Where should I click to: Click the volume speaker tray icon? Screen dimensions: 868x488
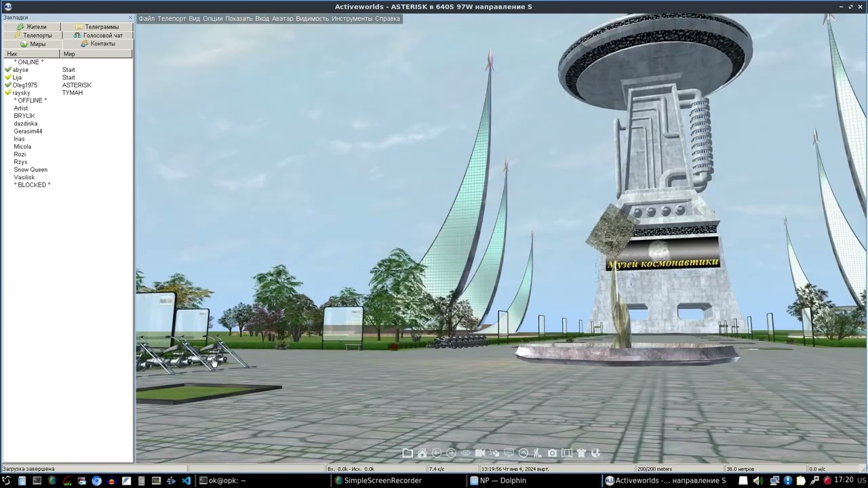pyautogui.click(x=758, y=481)
